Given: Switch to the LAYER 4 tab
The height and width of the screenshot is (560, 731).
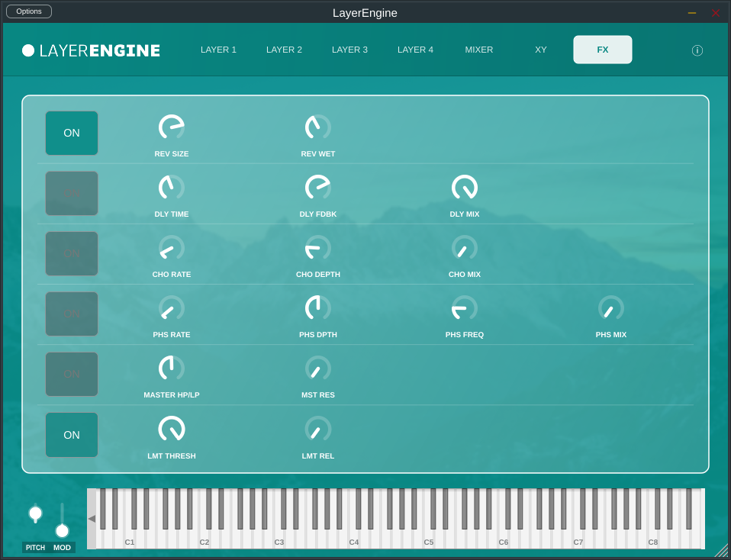Looking at the screenshot, I should [x=415, y=50].
